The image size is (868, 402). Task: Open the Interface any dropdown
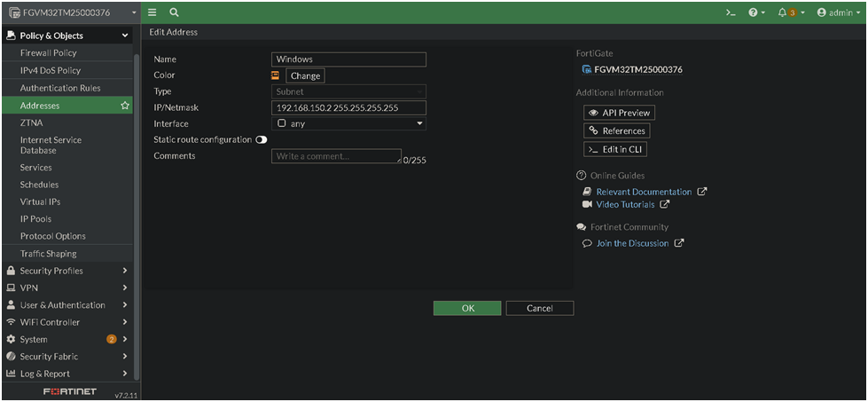348,124
